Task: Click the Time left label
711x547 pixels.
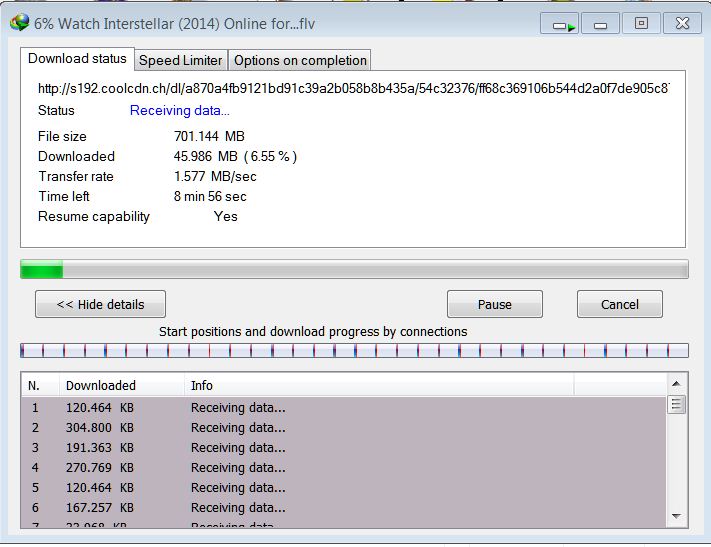Action: pos(64,196)
